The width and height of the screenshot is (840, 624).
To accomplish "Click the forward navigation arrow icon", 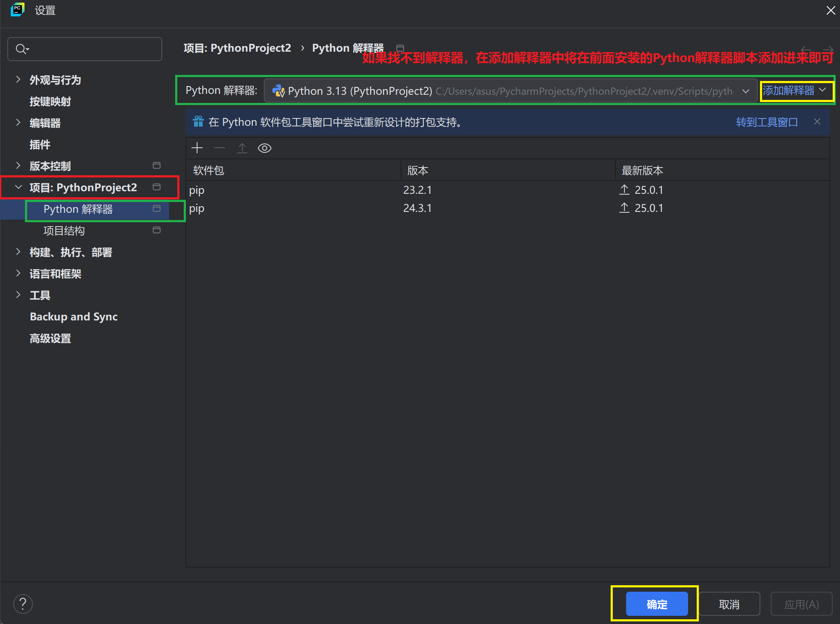I will click(x=828, y=50).
